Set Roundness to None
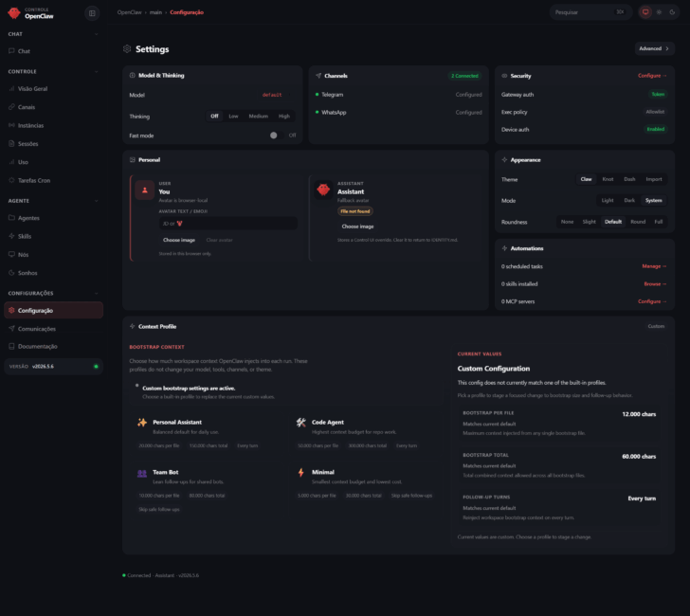The image size is (690, 616). 567,222
